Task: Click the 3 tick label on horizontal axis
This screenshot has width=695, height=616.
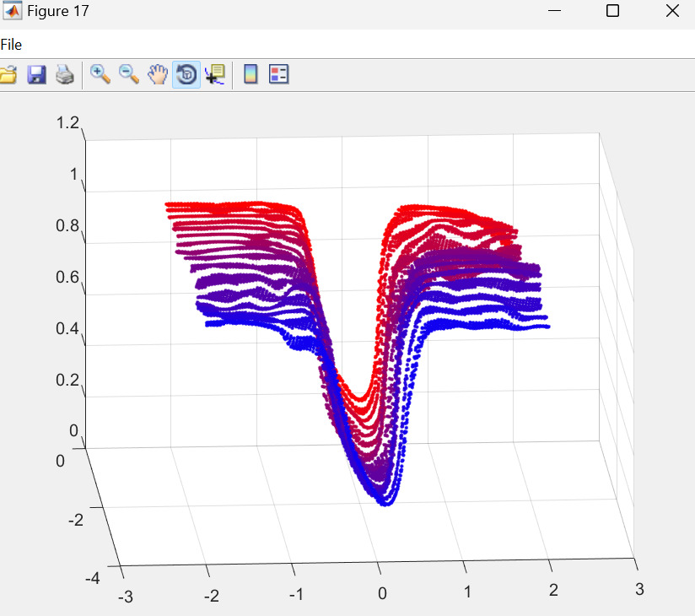Action: click(x=639, y=588)
